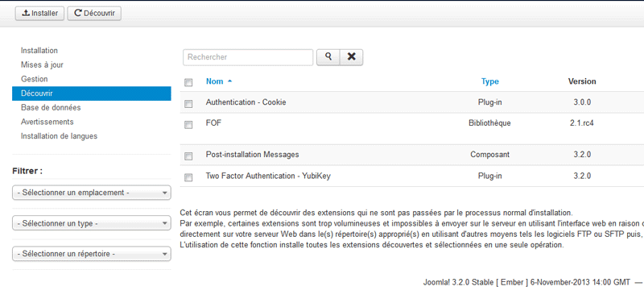644x303 pixels.
Task: Sort the table by Type column
Action: [x=490, y=81]
